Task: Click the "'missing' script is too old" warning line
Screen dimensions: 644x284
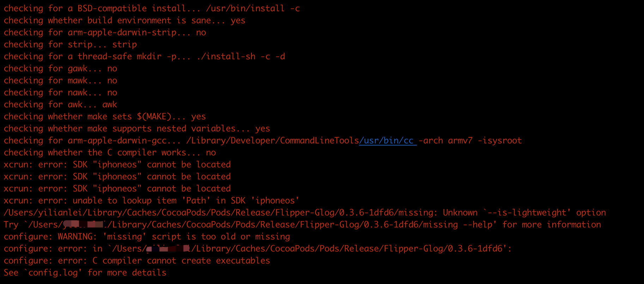Action: 147,237
